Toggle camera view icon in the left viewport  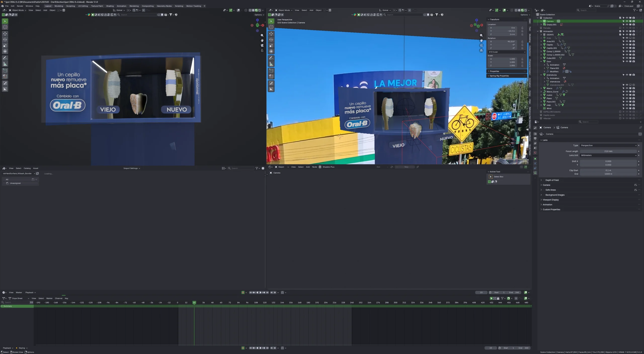click(x=262, y=46)
